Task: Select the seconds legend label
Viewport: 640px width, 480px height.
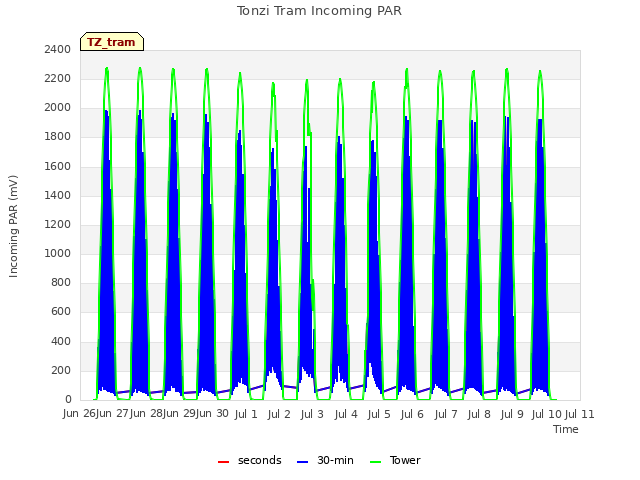Action: (x=260, y=460)
